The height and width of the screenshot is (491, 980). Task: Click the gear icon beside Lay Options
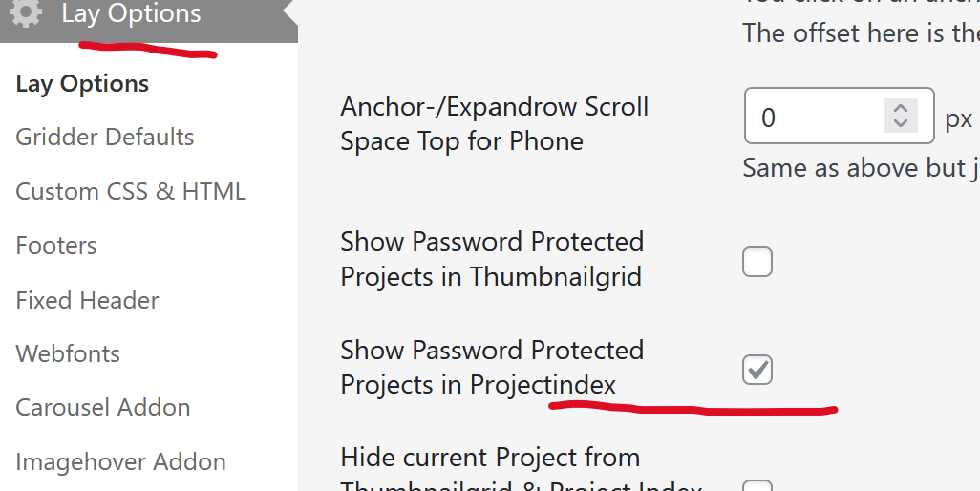(27, 14)
